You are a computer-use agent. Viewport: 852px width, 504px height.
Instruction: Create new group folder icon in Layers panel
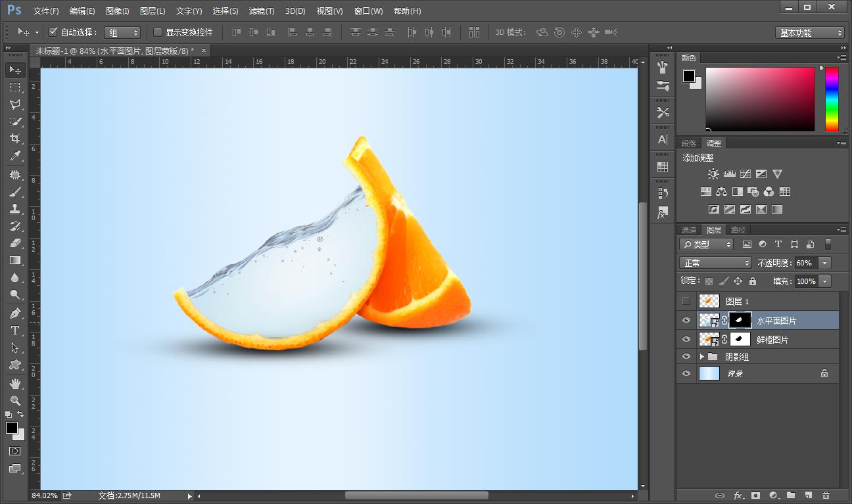click(x=791, y=495)
